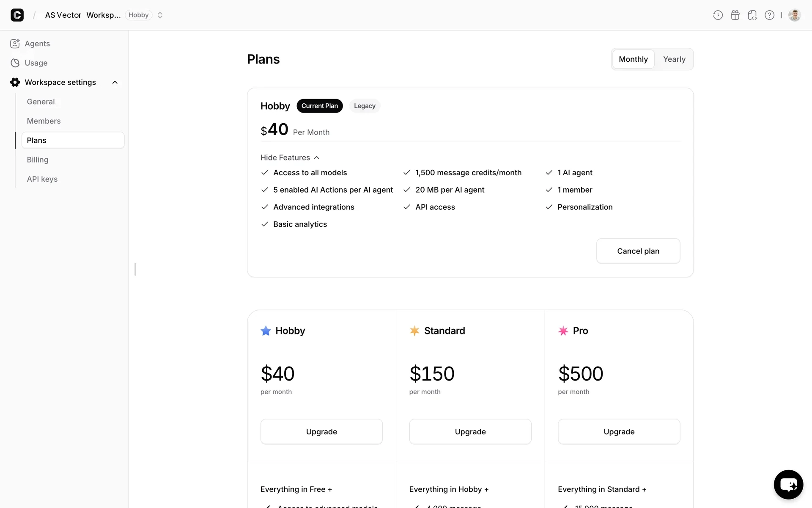Click the 'Everything in Free +' text
The image size is (812, 508).
296,489
